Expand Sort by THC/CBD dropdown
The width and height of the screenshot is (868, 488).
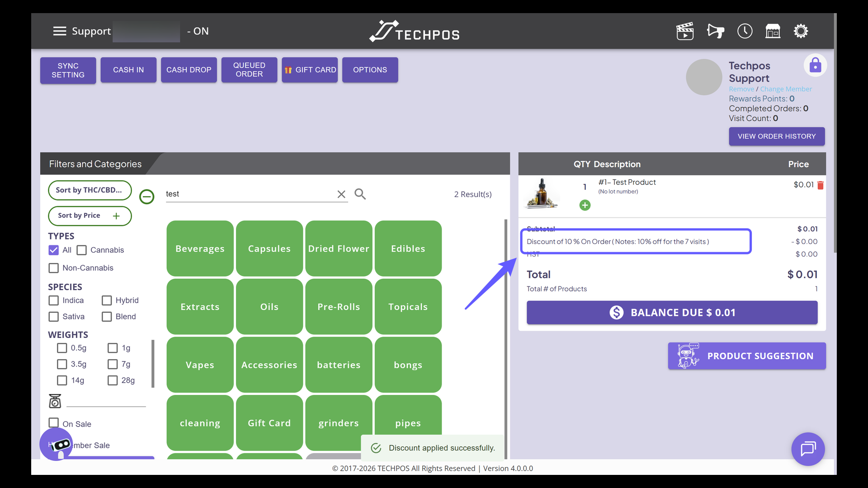pos(90,190)
